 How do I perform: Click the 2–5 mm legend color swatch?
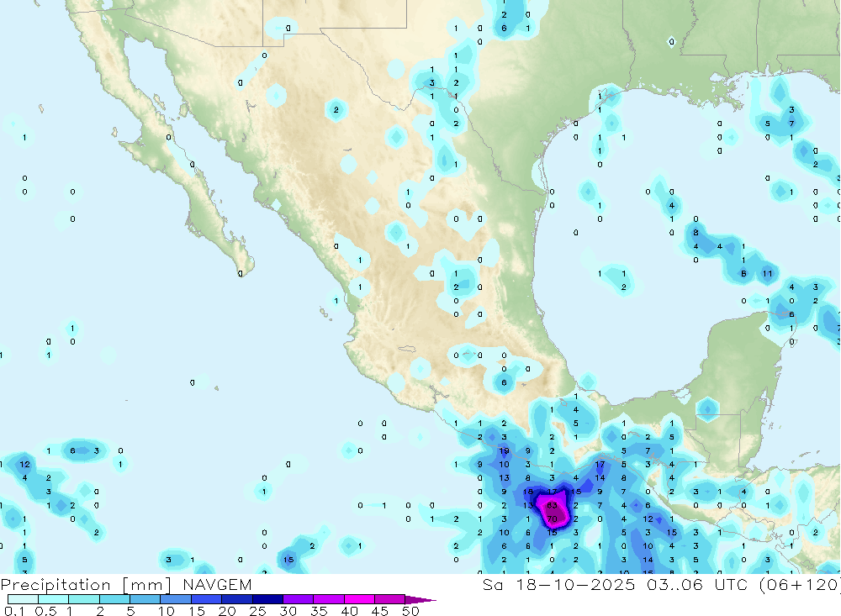coord(114,599)
